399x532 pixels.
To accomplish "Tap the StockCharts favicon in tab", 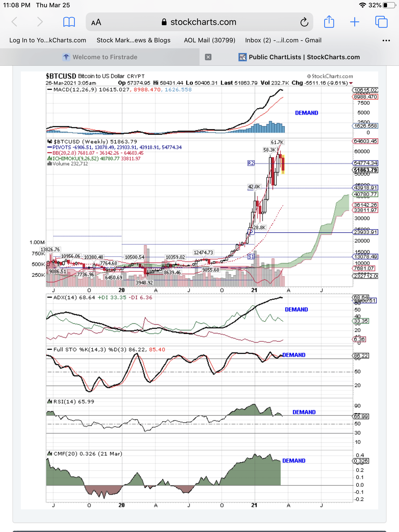I will coord(242,57).
